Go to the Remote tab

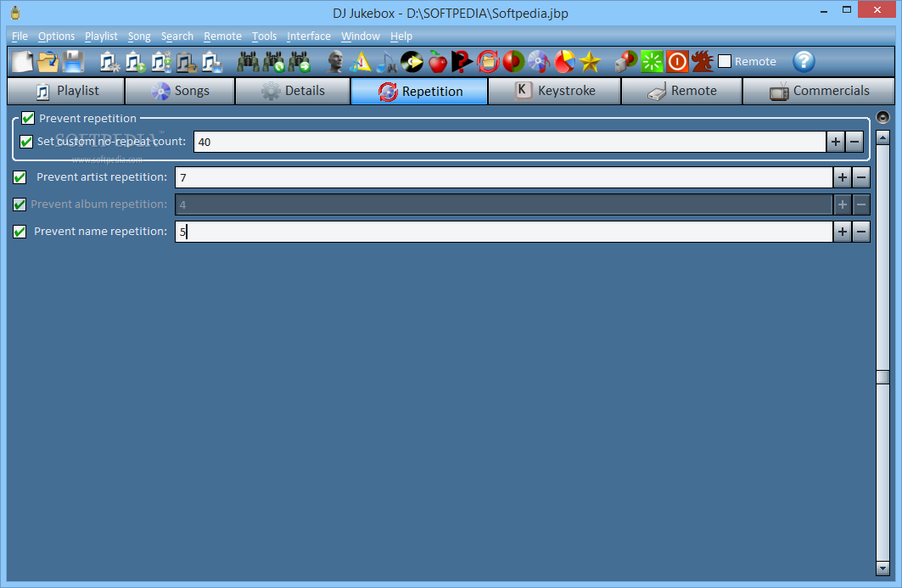pos(681,91)
